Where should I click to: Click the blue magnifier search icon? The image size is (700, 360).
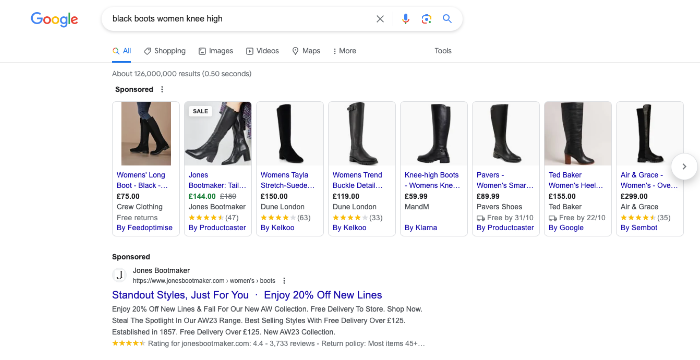[447, 19]
